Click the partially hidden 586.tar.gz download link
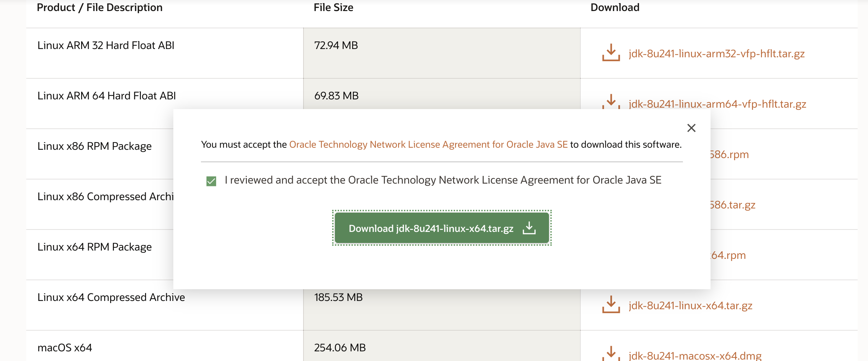Screen dimensions: 868x361 (x=733, y=205)
